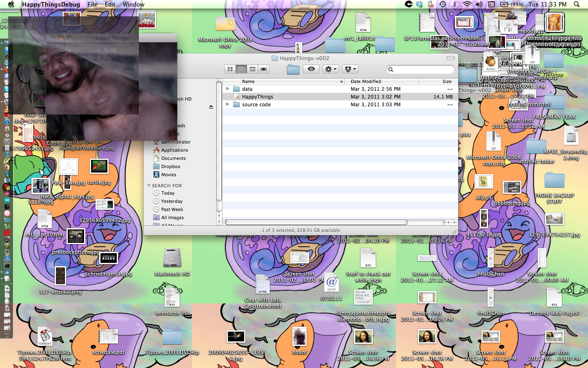Image resolution: width=588 pixels, height=368 pixels.
Task: Open the Dropbox toolbar dropdown in Finder
Action: click(350, 69)
